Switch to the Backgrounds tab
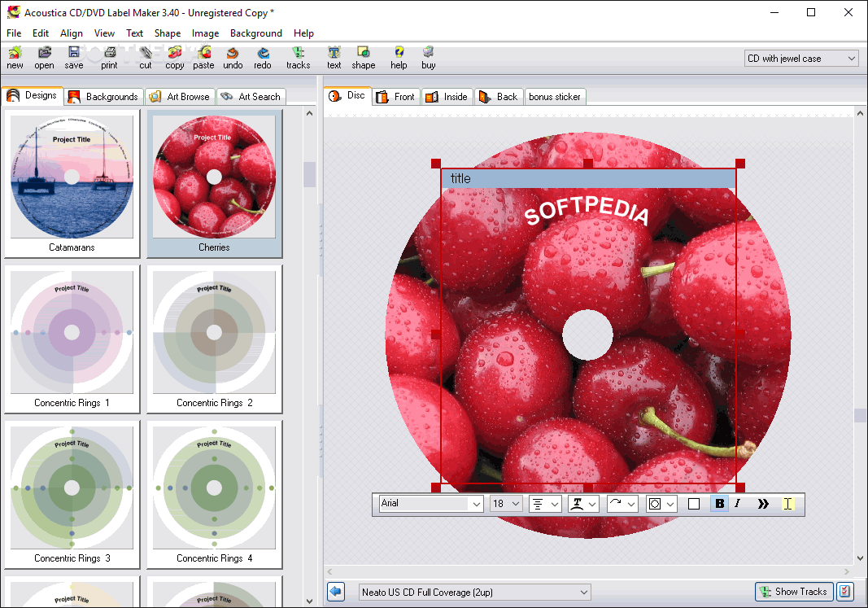Screen dimensions: 868x608 pos(103,96)
